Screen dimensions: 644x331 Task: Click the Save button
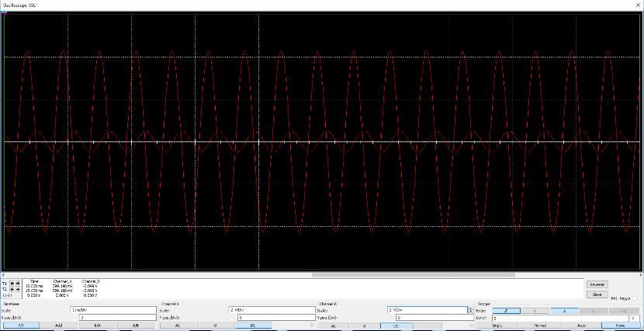click(597, 294)
